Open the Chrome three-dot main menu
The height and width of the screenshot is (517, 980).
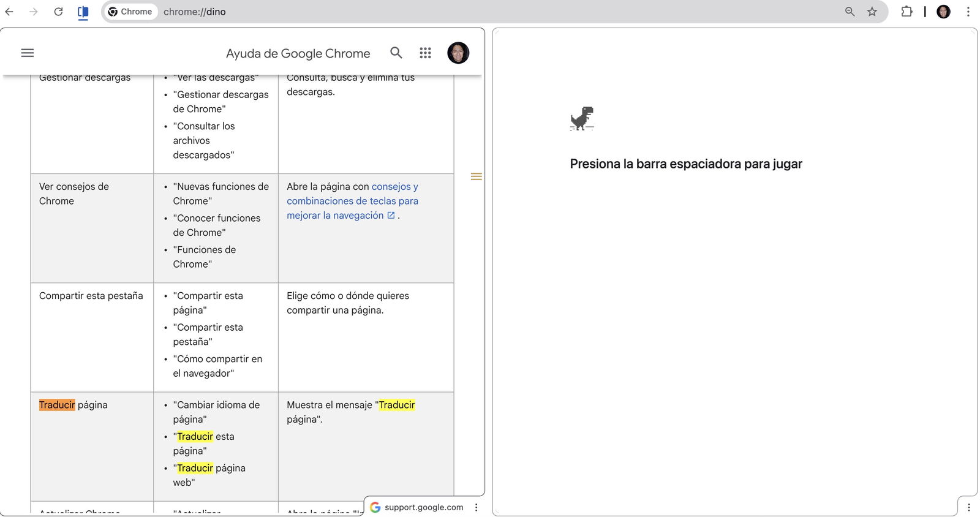pyautogui.click(x=968, y=12)
